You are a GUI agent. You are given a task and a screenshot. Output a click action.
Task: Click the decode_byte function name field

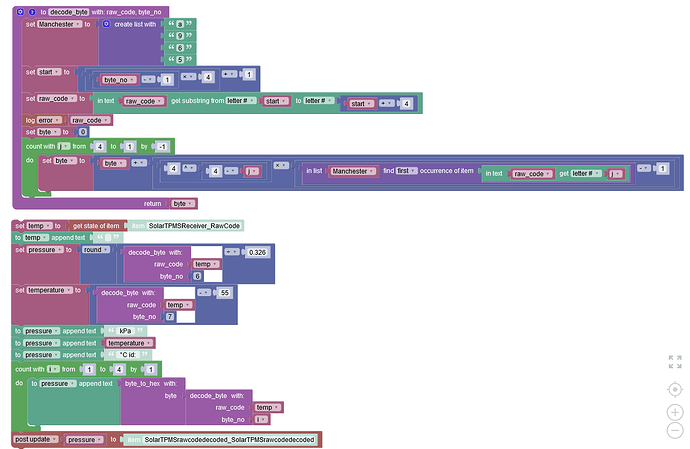pos(69,12)
